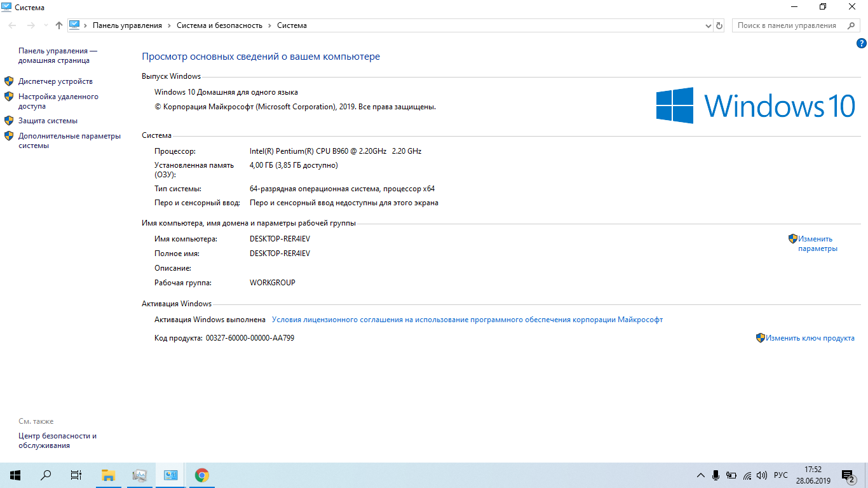The height and width of the screenshot is (488, 868).
Task: Open Google Chrome from the taskbar
Action: tap(201, 475)
